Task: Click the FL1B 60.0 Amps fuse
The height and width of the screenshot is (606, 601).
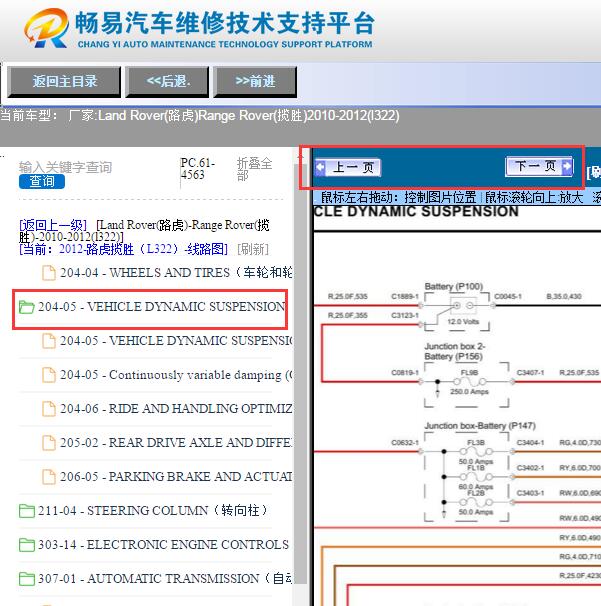Action: (x=475, y=477)
